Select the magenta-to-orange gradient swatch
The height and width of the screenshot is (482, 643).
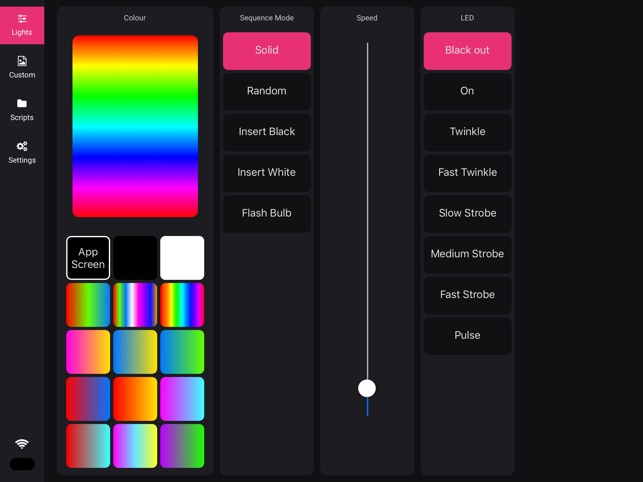pos(88,352)
